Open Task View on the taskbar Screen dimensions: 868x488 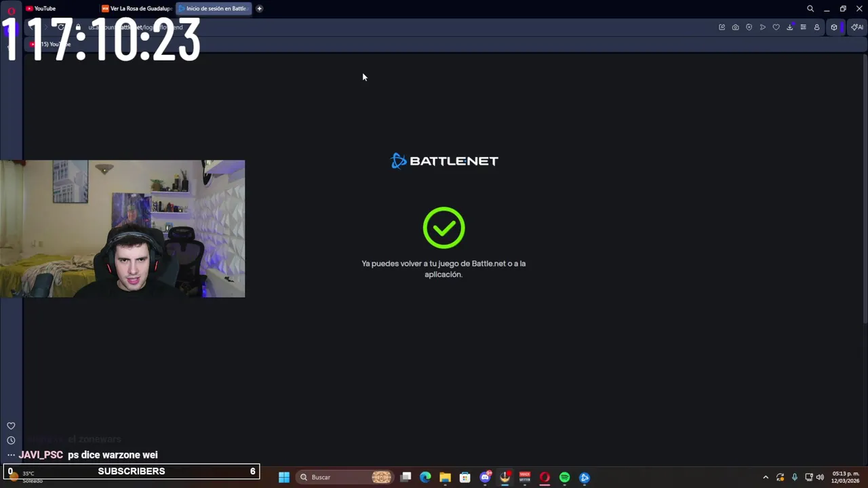[406, 477]
